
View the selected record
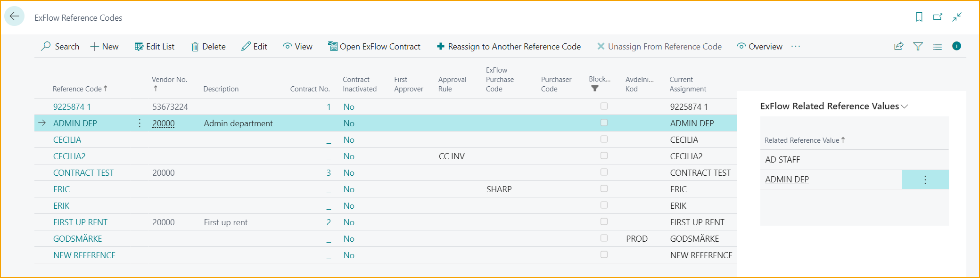(x=297, y=46)
